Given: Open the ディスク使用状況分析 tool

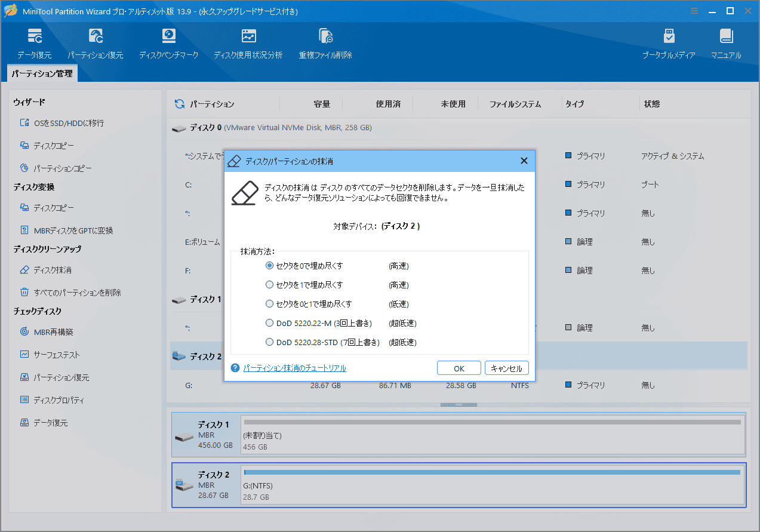Looking at the screenshot, I should click(248, 44).
